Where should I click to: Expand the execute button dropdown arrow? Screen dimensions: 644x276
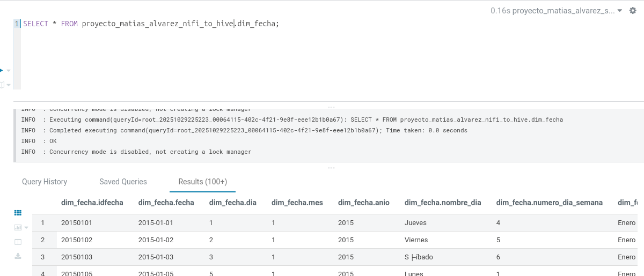[x=9, y=70]
